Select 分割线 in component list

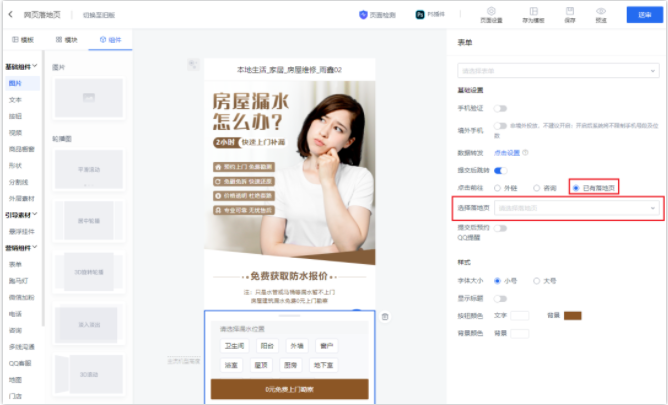pos(18,182)
